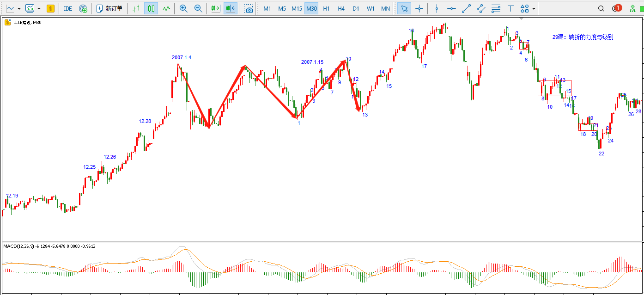Open the notifications badge showing 1

pos(616,8)
